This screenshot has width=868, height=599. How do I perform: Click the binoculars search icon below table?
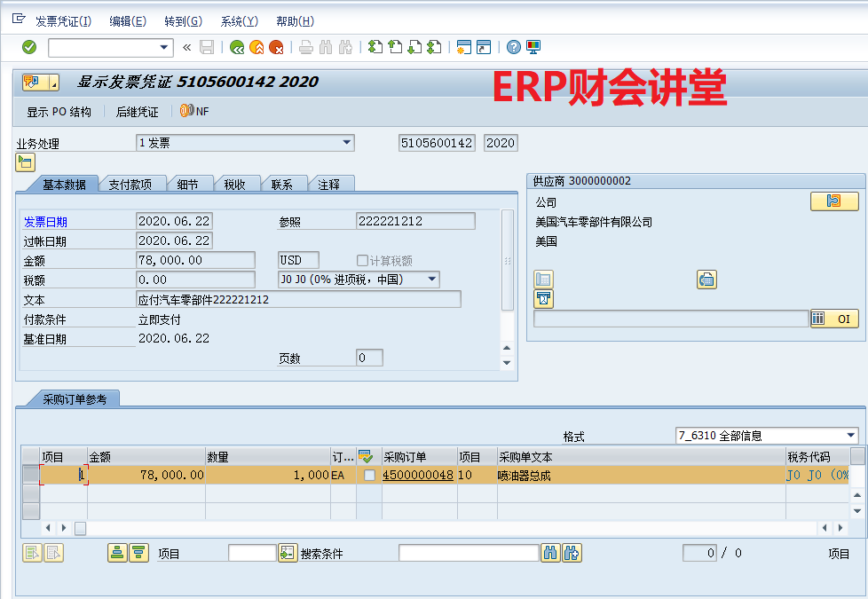click(551, 553)
